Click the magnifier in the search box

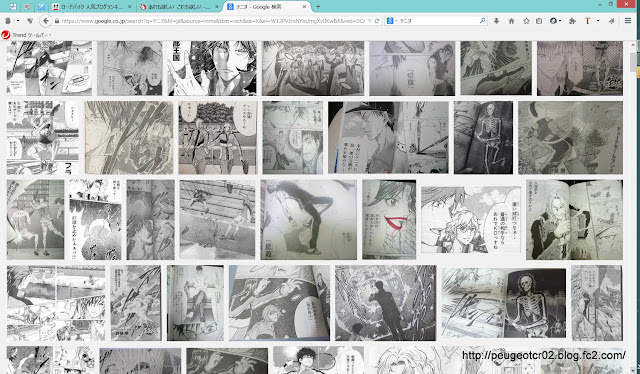tap(482, 20)
